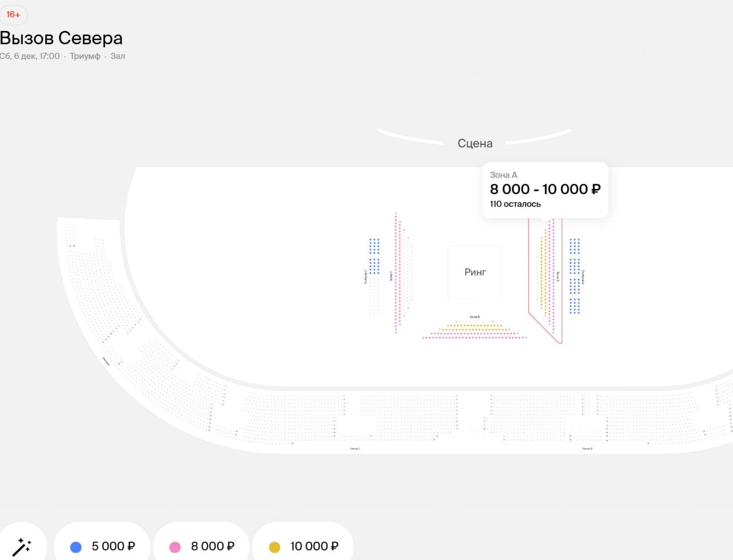Click the 16+ age rating badge
733x560 pixels.
coord(13,14)
